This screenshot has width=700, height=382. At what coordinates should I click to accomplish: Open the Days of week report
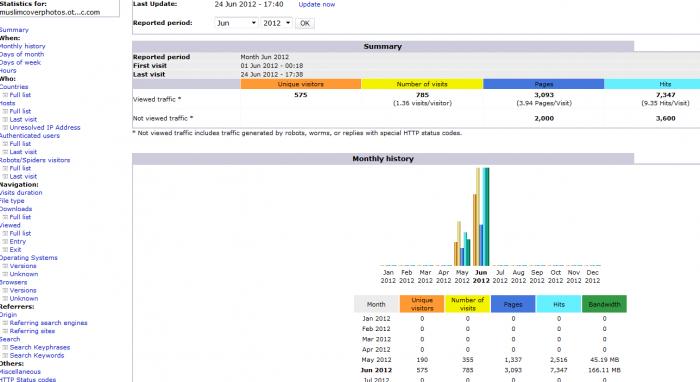point(20,62)
